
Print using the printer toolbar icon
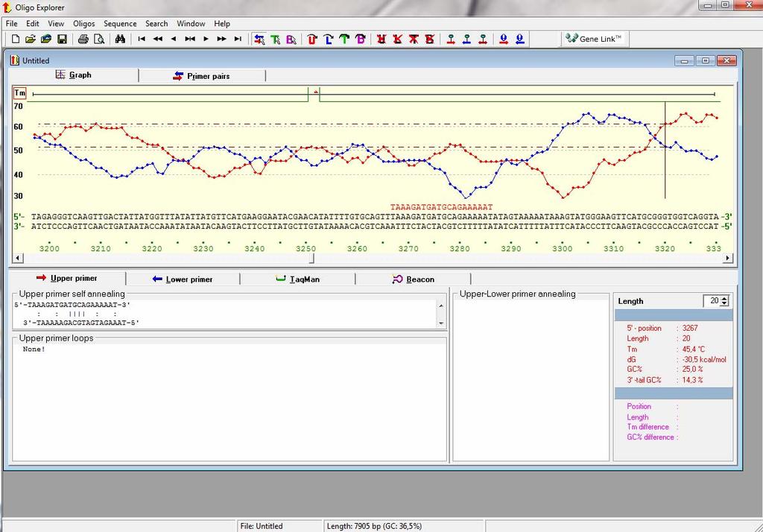click(83, 39)
